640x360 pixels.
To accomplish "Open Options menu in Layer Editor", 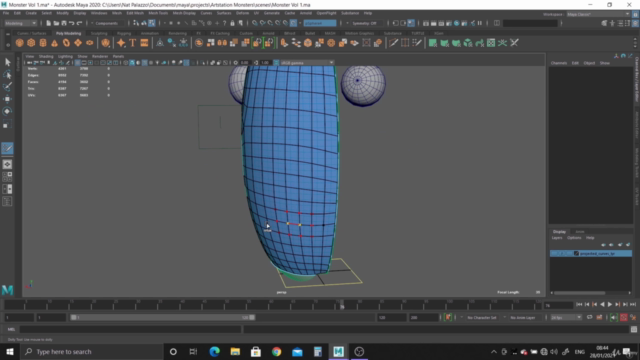I will click(574, 238).
